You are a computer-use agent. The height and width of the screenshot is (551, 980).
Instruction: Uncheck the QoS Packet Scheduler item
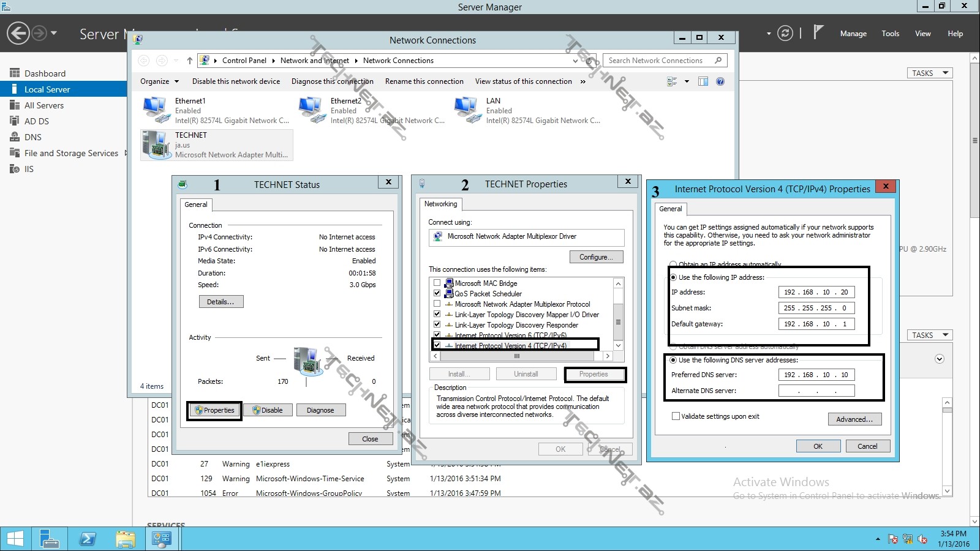(x=437, y=293)
